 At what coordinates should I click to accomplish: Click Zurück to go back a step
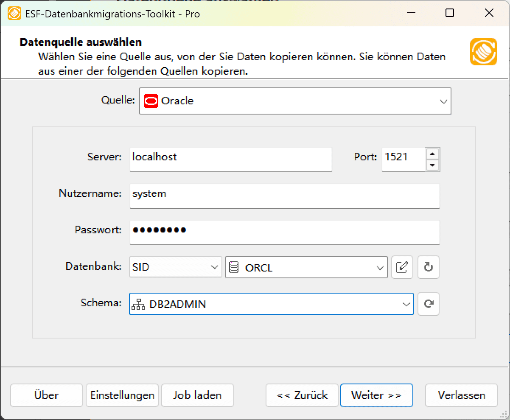coord(302,395)
